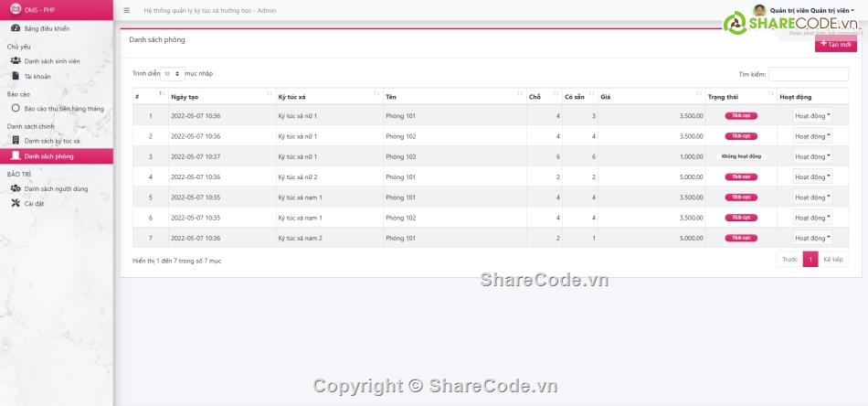868x406 pixels.
Task: Open the entries-per-page selector showing 10
Action: 172,73
